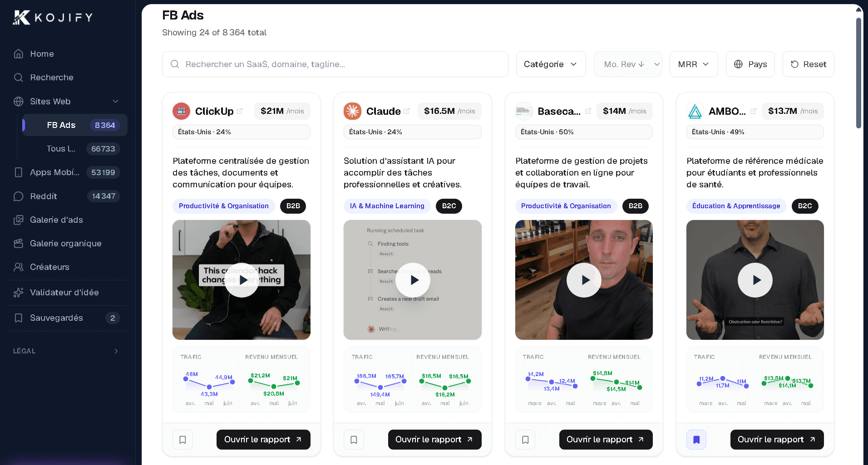Play the AMBOSS ad video
The width and height of the screenshot is (868, 465).
tap(755, 280)
